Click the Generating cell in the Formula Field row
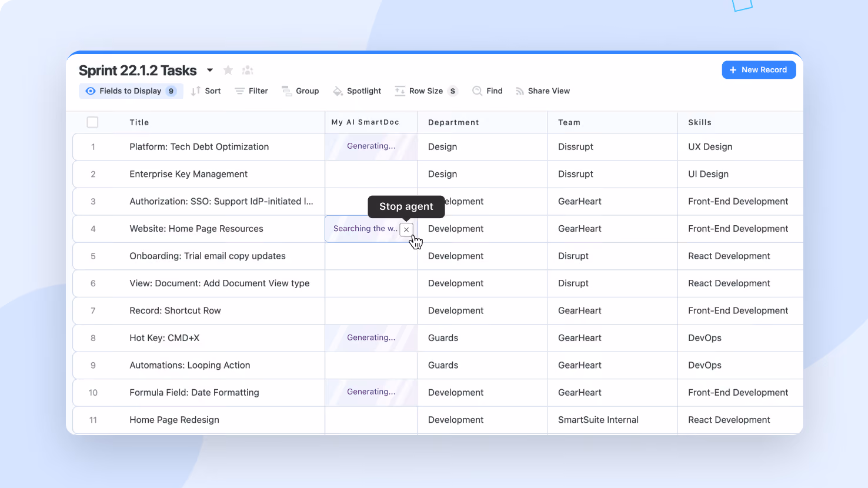 (371, 392)
